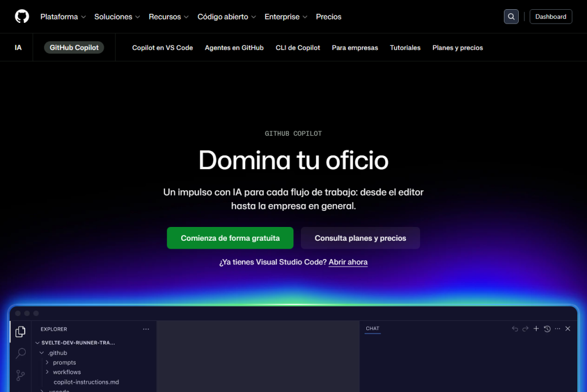Open the site search magnifier icon

(511, 16)
